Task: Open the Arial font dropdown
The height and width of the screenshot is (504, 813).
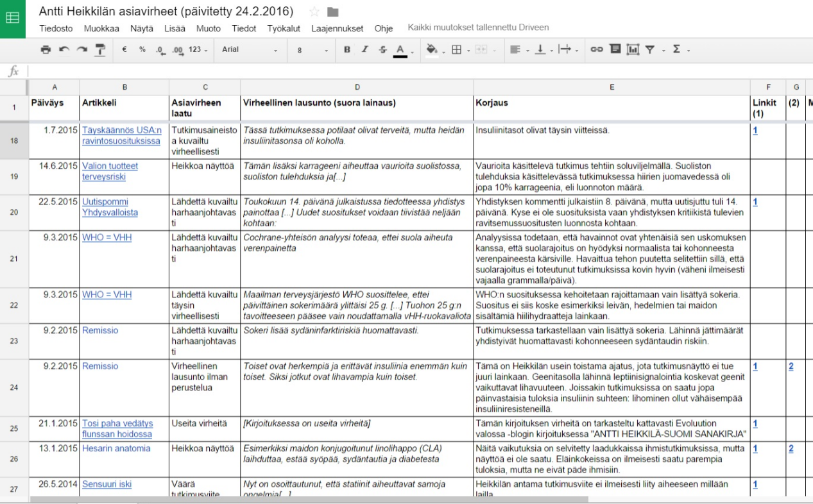Action: coord(250,49)
